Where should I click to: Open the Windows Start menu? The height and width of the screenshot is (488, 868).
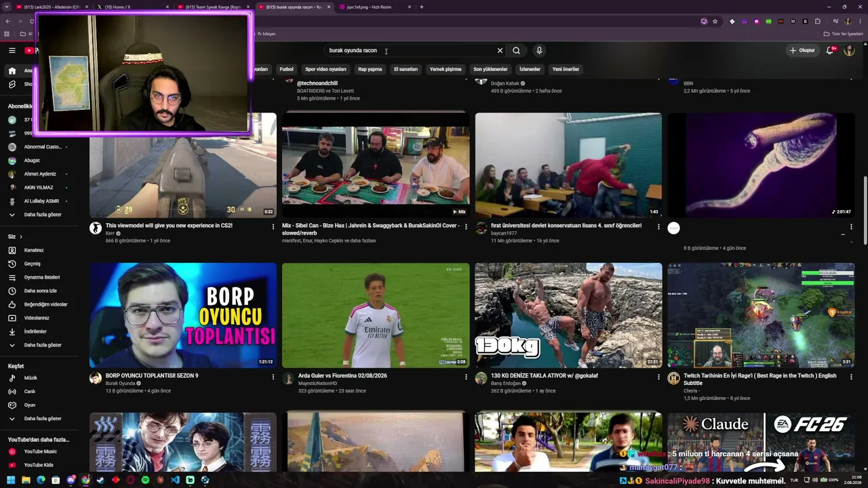point(11,480)
